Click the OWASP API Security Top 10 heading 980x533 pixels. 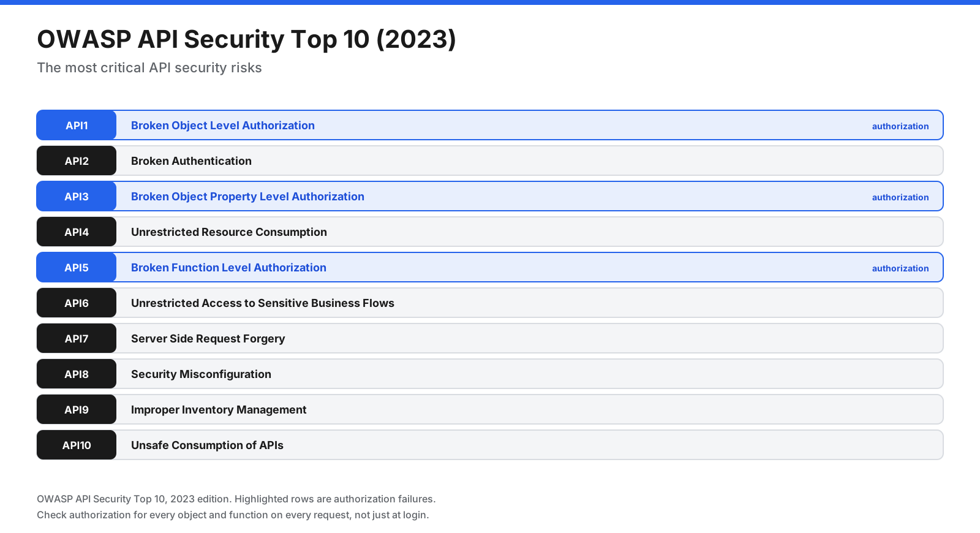pos(246,39)
